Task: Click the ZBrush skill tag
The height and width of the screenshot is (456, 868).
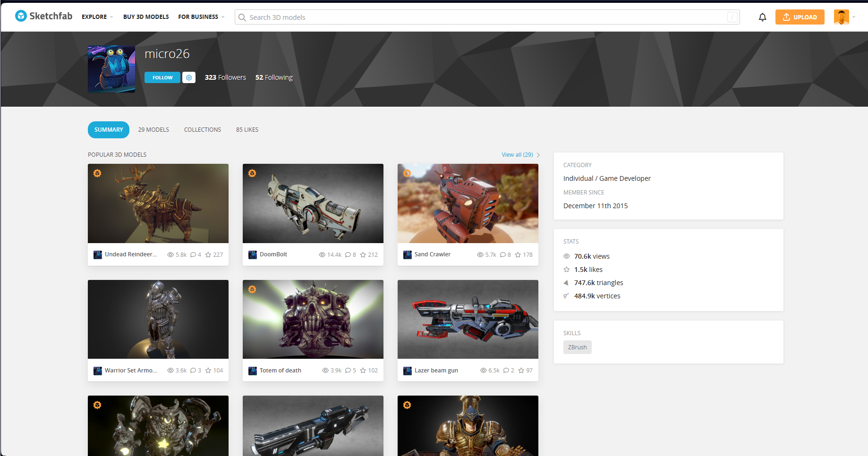Action: (x=577, y=347)
